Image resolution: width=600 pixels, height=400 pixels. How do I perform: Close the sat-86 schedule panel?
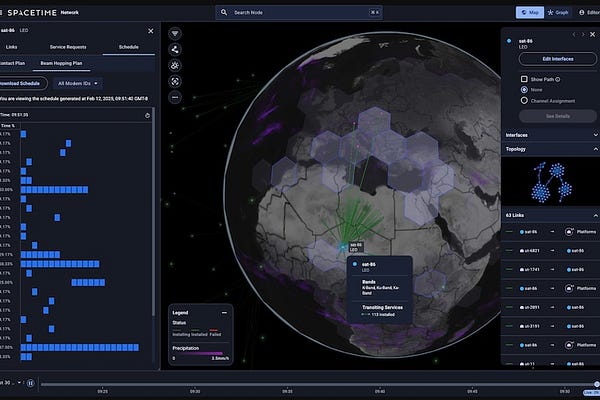(x=150, y=31)
